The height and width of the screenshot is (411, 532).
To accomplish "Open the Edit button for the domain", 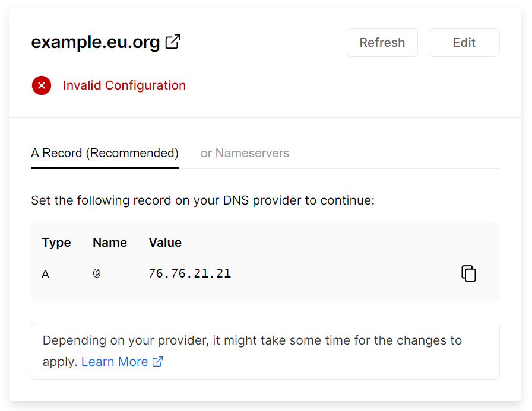I will pyautogui.click(x=464, y=43).
